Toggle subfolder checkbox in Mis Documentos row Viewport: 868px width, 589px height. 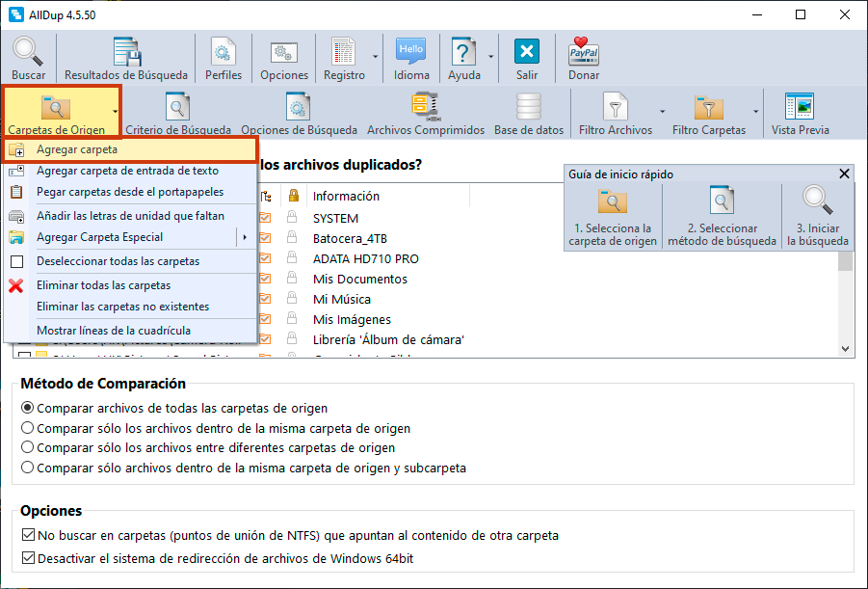pyautogui.click(x=265, y=279)
